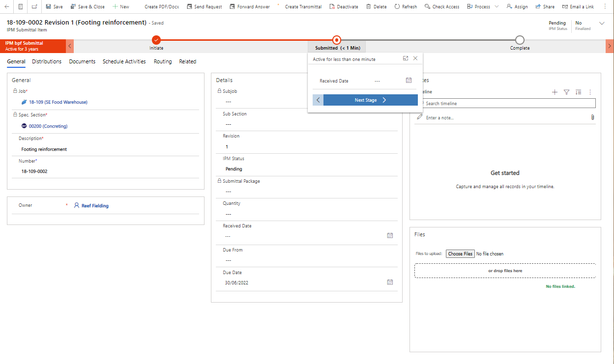This screenshot has height=364, width=614.
Task: Open the Due Date calendar picker
Action: click(390, 282)
